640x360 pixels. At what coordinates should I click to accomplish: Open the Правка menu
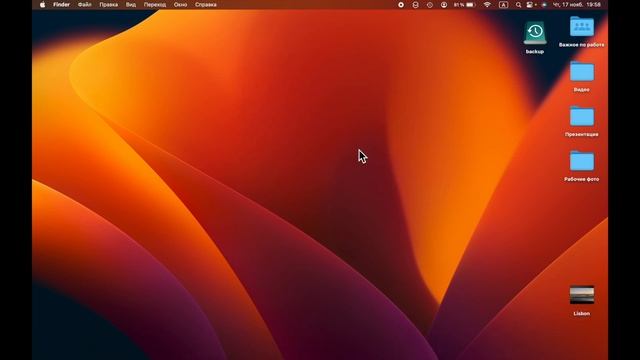coord(109,5)
